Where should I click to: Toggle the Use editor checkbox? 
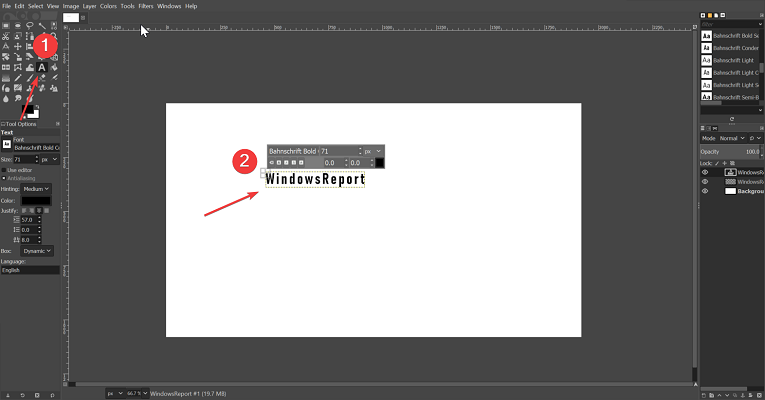pyautogui.click(x=4, y=170)
